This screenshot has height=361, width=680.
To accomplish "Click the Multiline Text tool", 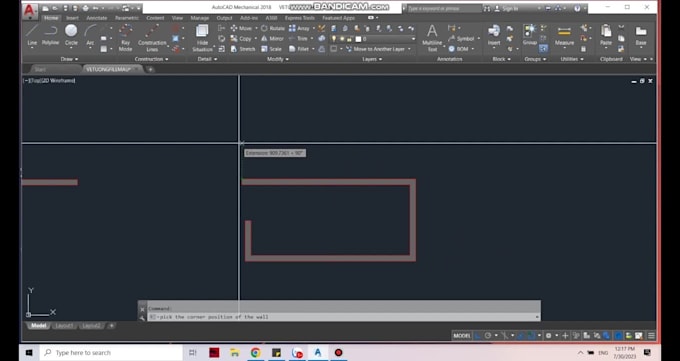I will click(432, 38).
